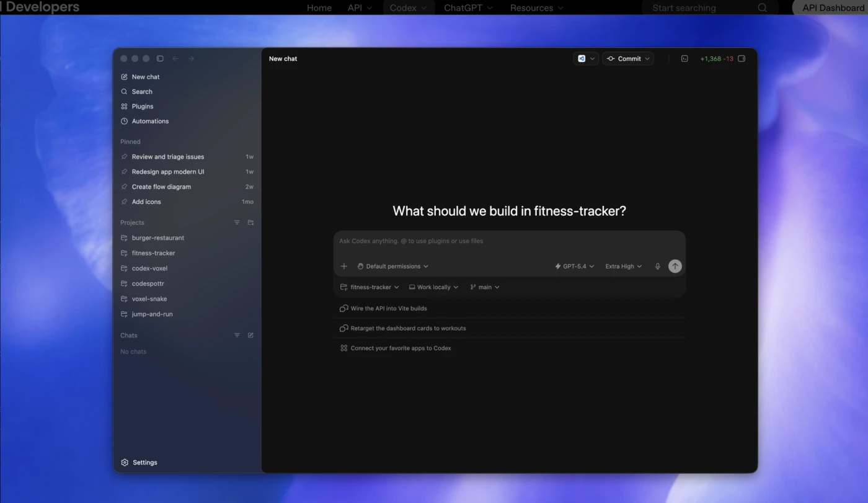This screenshot has width=868, height=503.
Task: Open the ChatGPT menu in website navigation
Action: [x=468, y=8]
